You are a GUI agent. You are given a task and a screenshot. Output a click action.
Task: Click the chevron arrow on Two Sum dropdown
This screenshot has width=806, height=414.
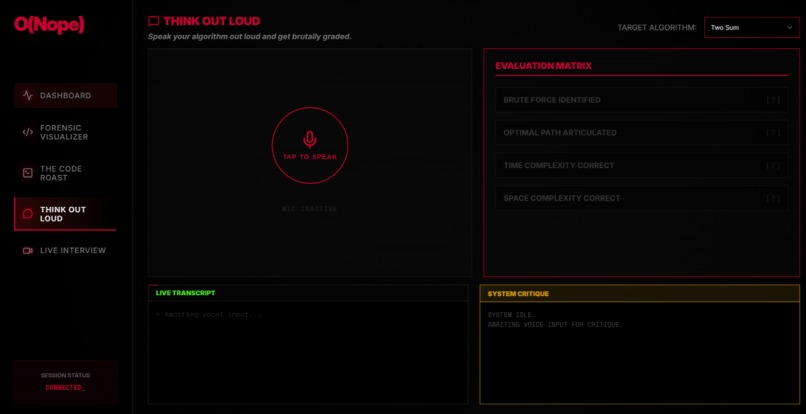coord(790,28)
